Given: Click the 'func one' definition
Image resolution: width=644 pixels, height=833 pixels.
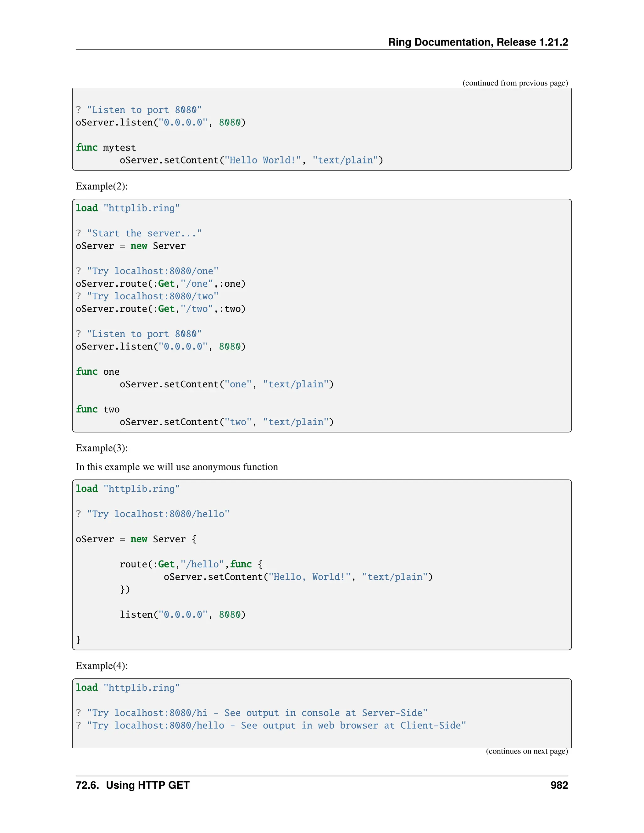Looking at the screenshot, I should click(x=98, y=372).
